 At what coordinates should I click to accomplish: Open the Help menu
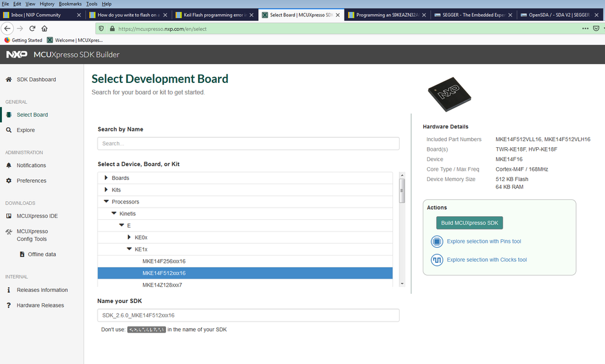click(107, 4)
